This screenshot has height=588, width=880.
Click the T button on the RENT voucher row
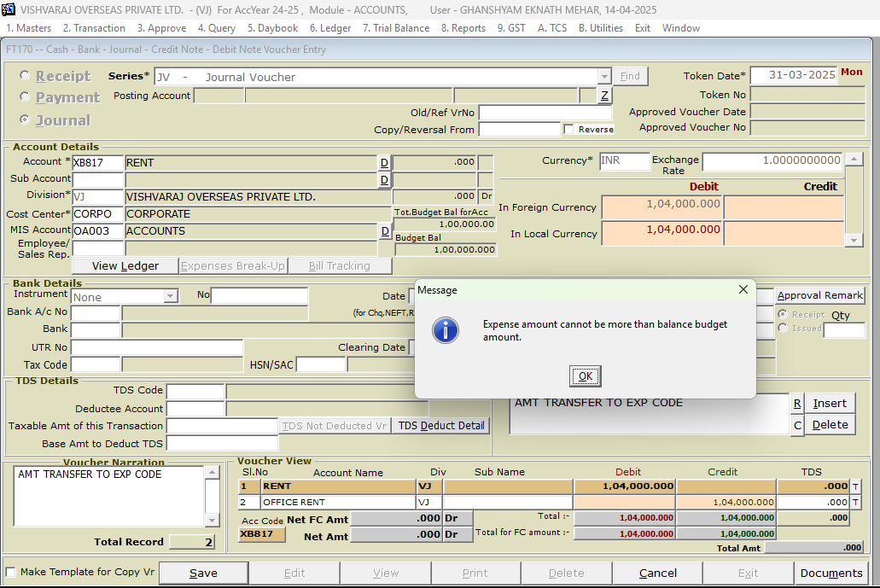(856, 486)
